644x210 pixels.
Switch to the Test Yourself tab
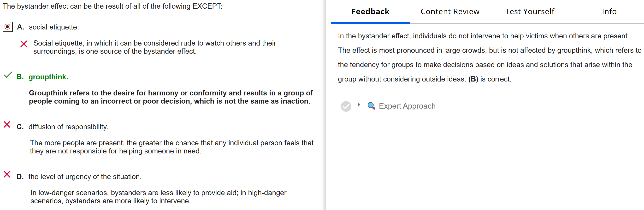click(530, 12)
